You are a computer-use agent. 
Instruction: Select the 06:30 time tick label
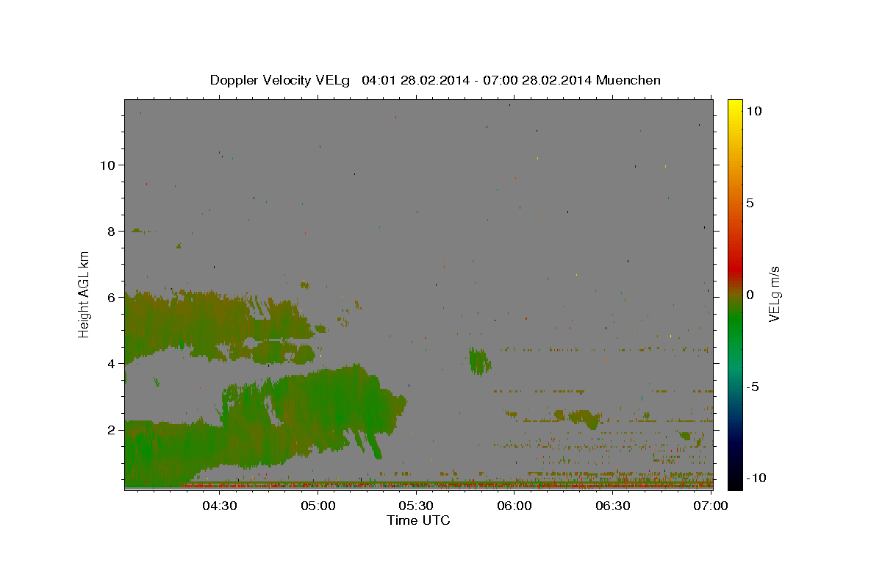coord(612,506)
